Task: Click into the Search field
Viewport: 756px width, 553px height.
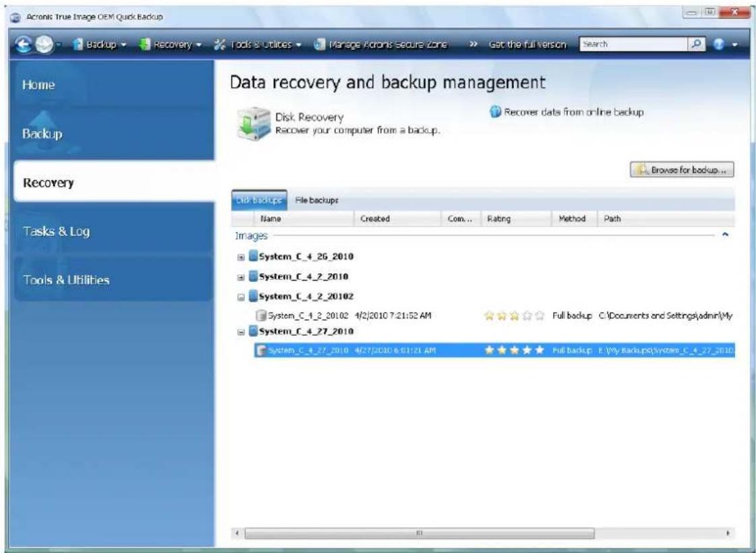Action: pos(633,44)
